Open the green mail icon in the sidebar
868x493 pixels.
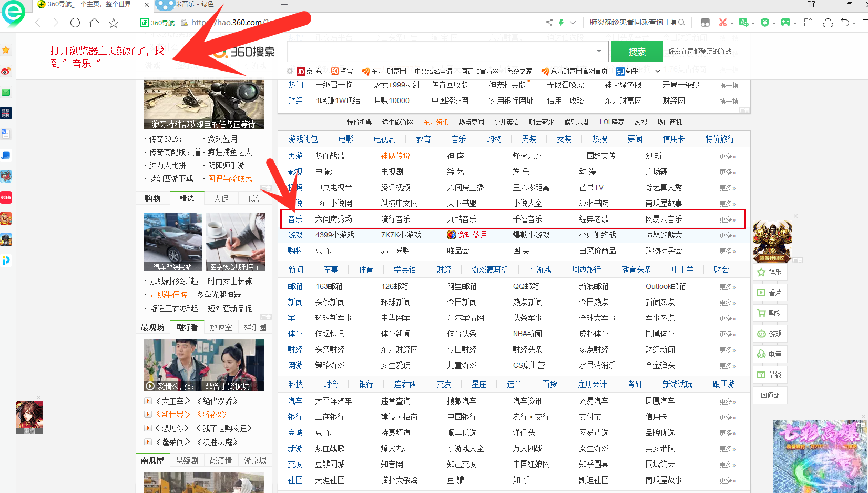point(6,92)
